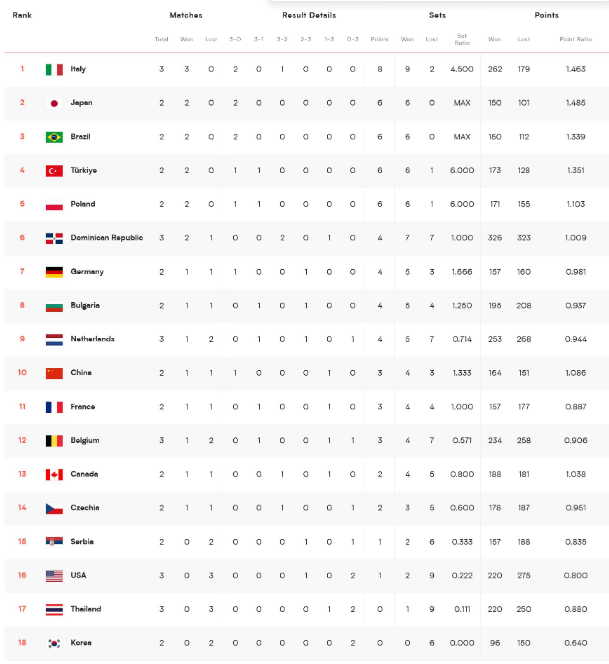Click the Matches column group header
The width and height of the screenshot is (609, 664).
[x=186, y=15]
